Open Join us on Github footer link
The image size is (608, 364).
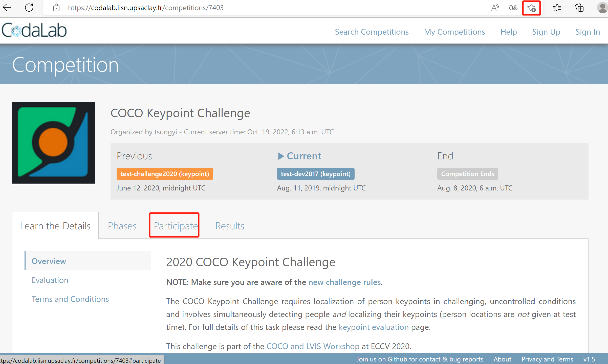[420, 359]
